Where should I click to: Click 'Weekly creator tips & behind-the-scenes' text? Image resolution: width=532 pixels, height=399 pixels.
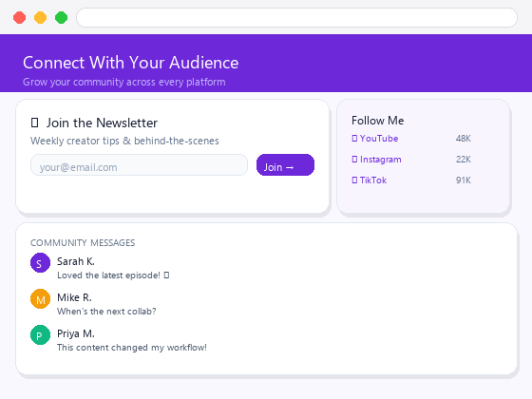click(124, 141)
